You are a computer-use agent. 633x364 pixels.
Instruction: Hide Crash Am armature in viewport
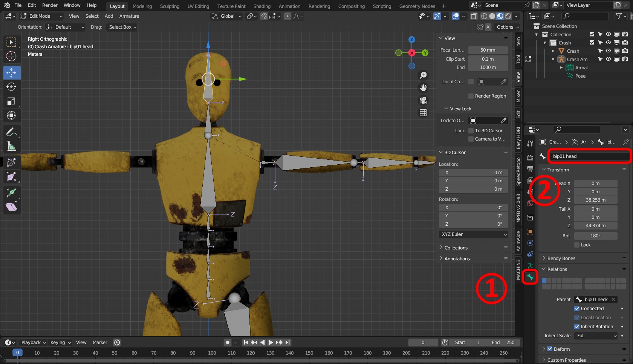pos(608,59)
